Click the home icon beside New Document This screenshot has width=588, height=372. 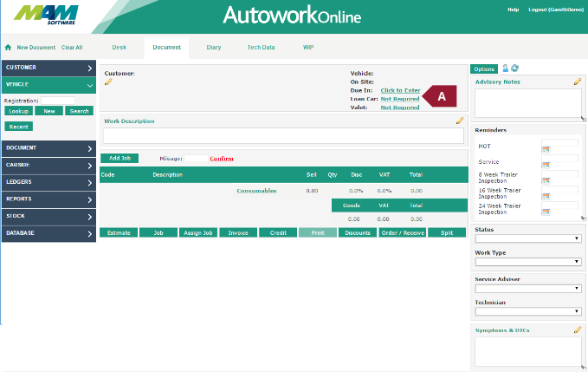[8, 48]
